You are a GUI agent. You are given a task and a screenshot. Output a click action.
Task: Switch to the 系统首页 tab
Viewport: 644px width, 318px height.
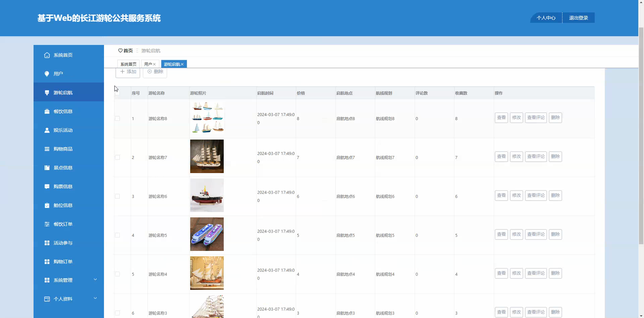point(128,64)
